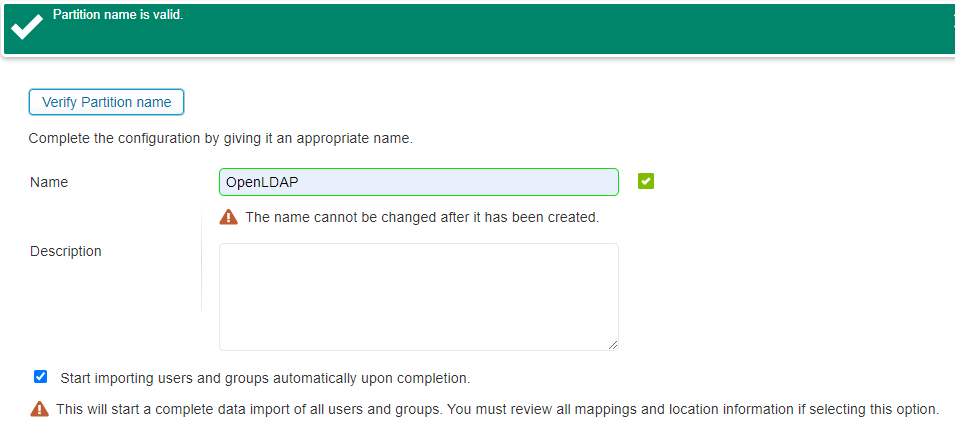
Task: Click the Description textarea resize grip corner
Action: pos(613,345)
